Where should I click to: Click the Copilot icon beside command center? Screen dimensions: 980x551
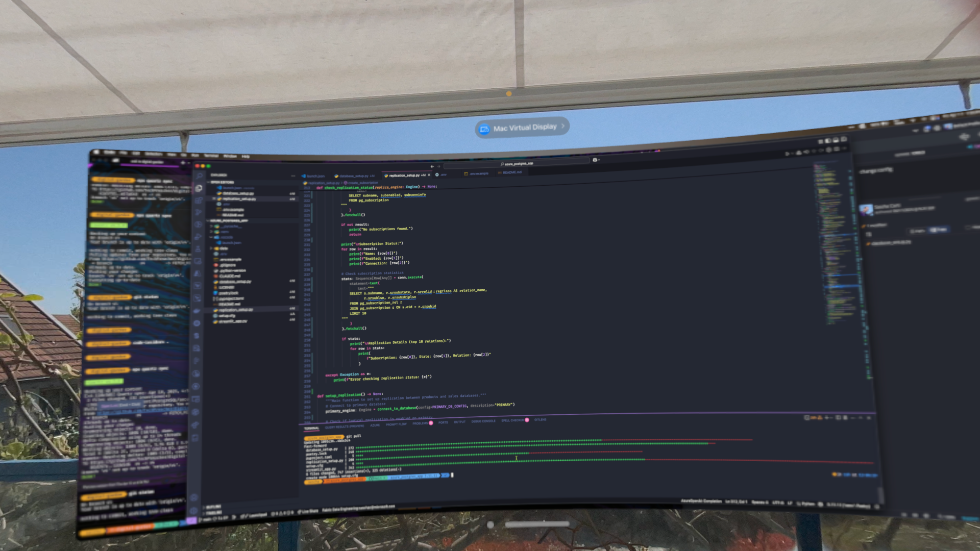pyautogui.click(x=595, y=160)
